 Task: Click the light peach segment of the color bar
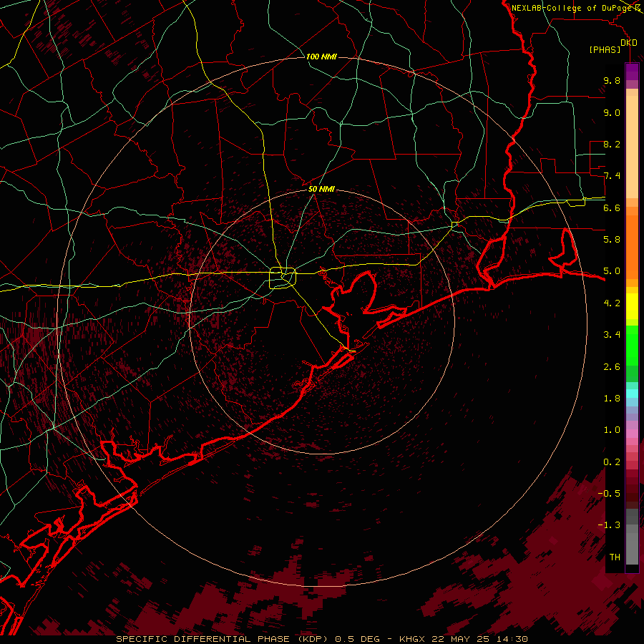pyautogui.click(x=632, y=148)
